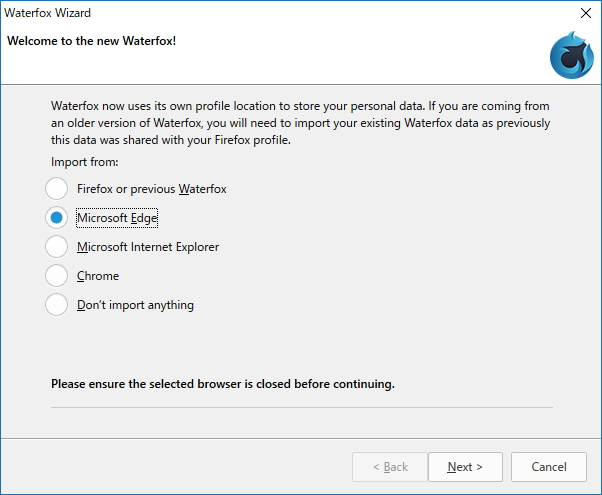This screenshot has width=602, height=495.
Task: Click the Waterfox logo icon
Action: pos(570,56)
